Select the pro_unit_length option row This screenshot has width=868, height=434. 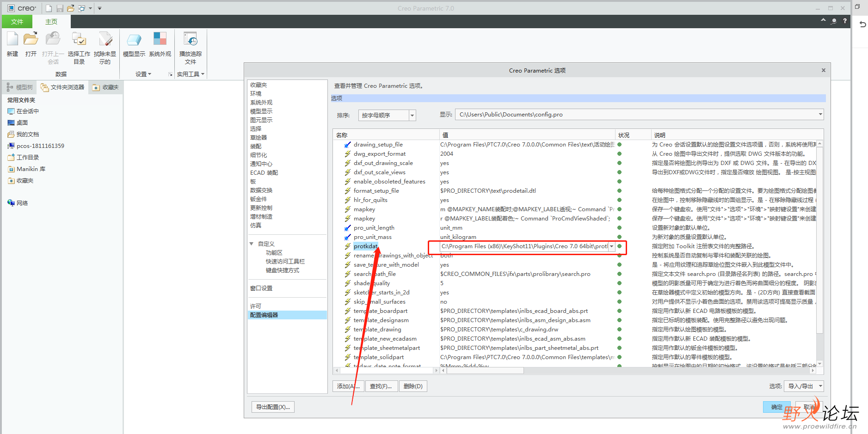coord(374,228)
